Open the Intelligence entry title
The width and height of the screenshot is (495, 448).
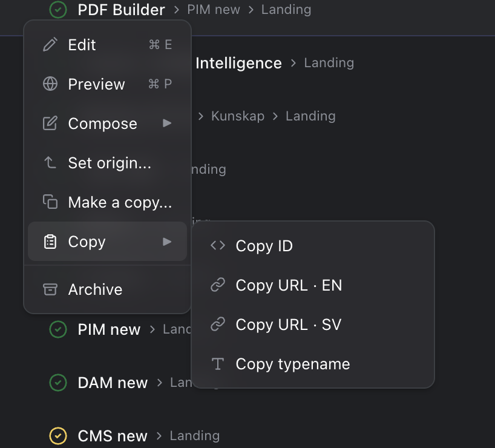coord(238,63)
